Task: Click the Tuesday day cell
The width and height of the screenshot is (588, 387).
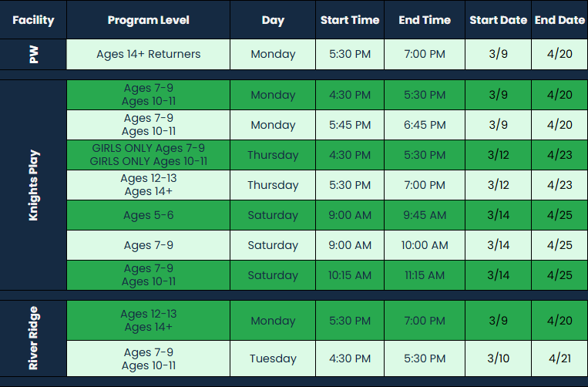Action: [x=273, y=358]
